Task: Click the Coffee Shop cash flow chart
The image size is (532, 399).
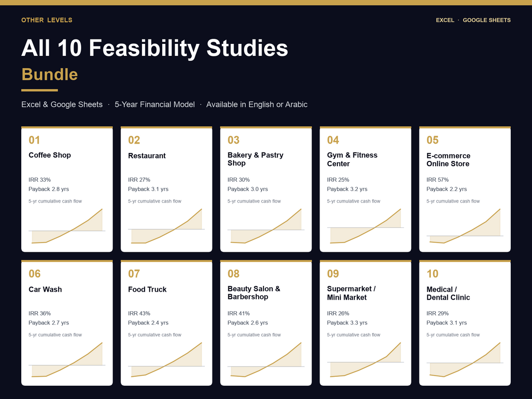Action: 67,226
